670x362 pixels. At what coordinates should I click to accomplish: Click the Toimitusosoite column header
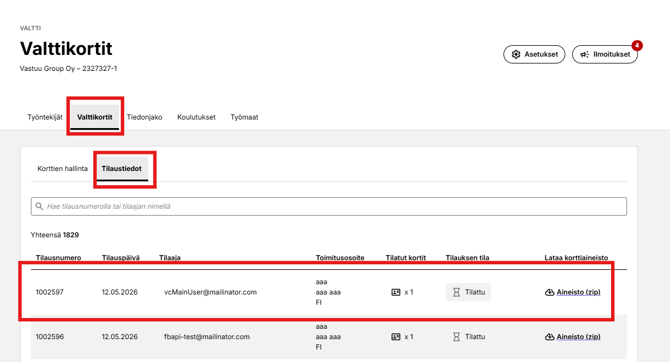(x=340, y=258)
